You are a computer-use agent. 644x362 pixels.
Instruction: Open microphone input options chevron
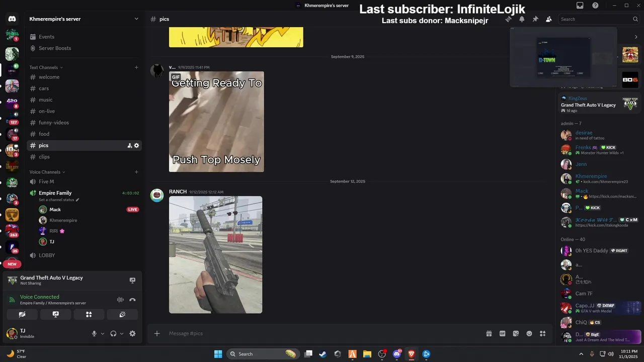pos(103,333)
